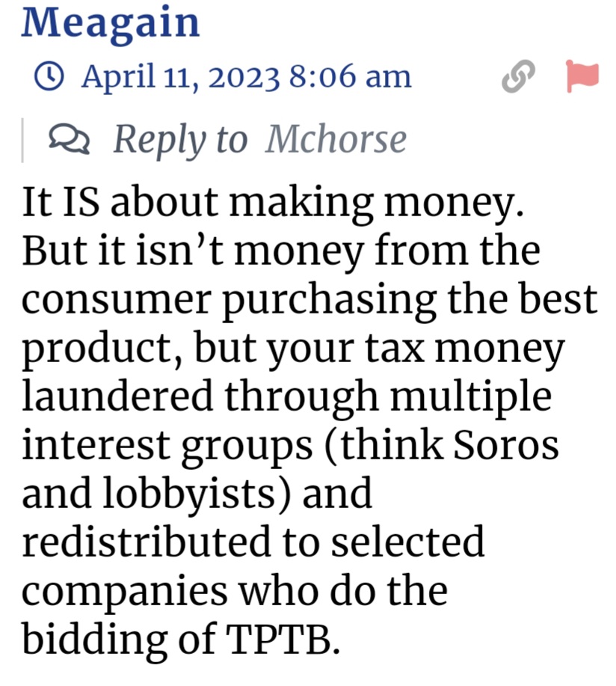Click the vertical bar left of the reply line
The height and width of the screenshot is (686, 616).
(x=22, y=139)
